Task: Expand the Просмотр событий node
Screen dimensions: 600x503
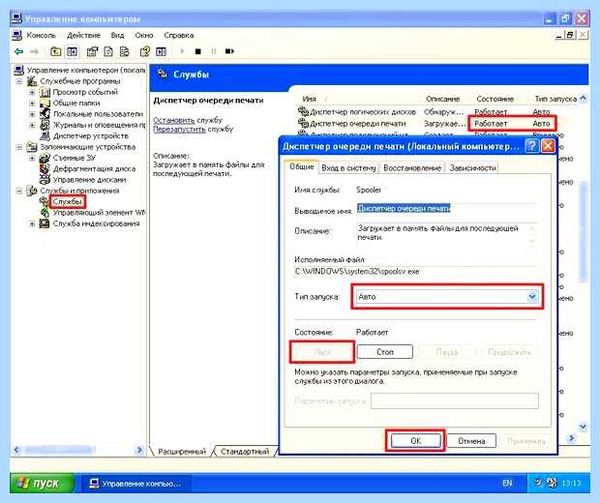Action: click(32, 92)
